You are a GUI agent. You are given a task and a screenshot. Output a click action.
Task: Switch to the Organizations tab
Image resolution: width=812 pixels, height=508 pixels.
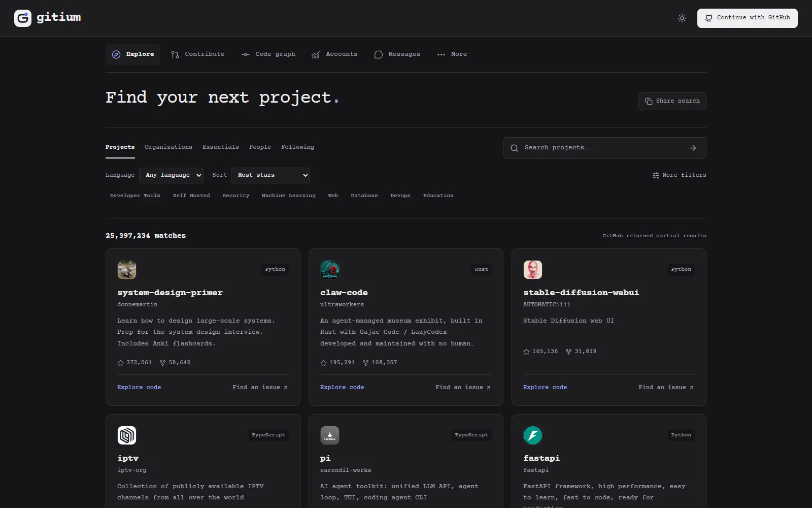[168, 147]
